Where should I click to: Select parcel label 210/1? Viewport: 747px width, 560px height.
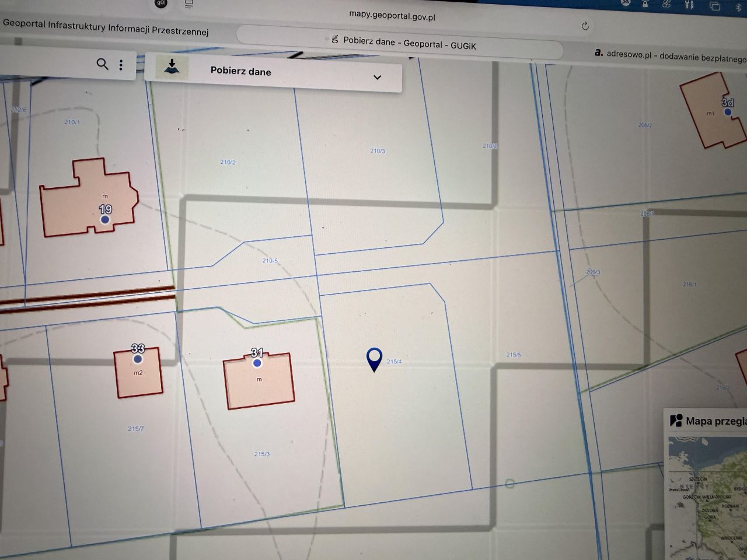72,122
